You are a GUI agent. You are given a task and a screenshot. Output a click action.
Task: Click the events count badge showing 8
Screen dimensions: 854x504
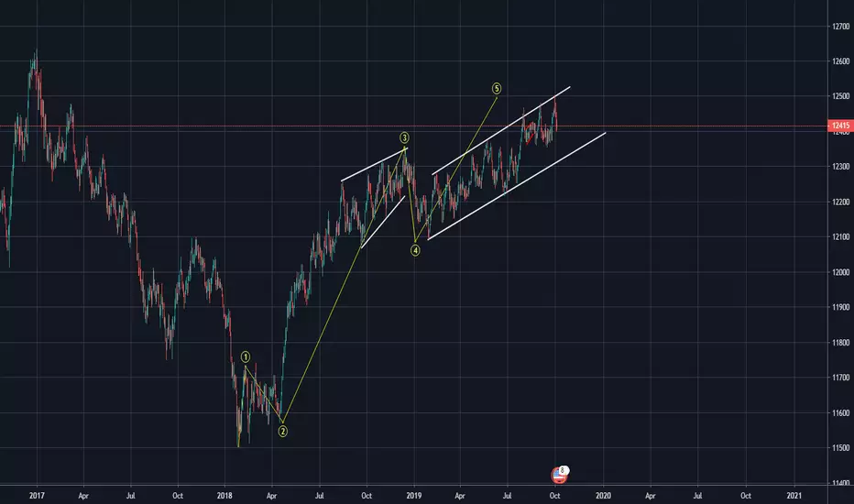(x=564, y=470)
